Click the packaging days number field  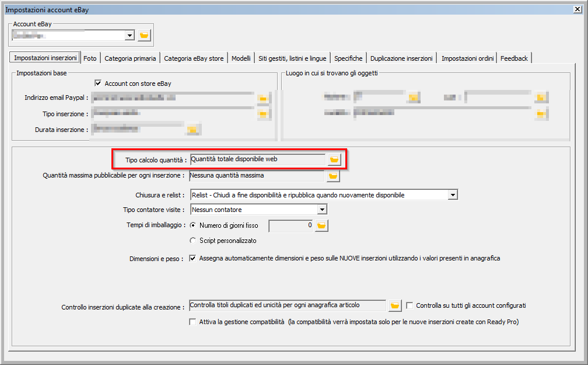(290, 225)
